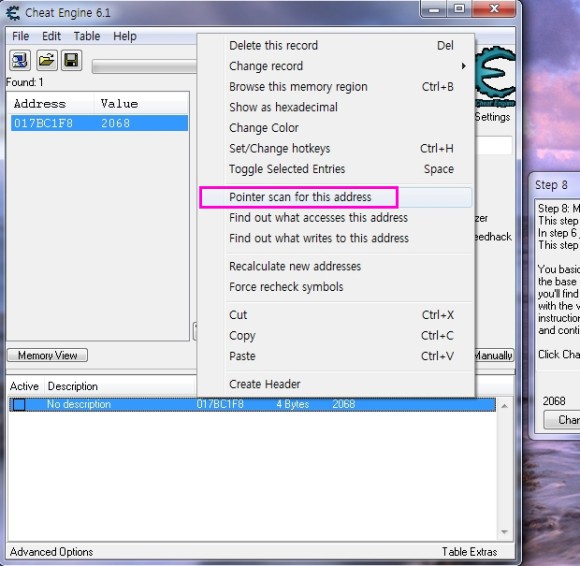Screen dimensions: 580x566
Task: Open the File menu
Action: [20, 36]
